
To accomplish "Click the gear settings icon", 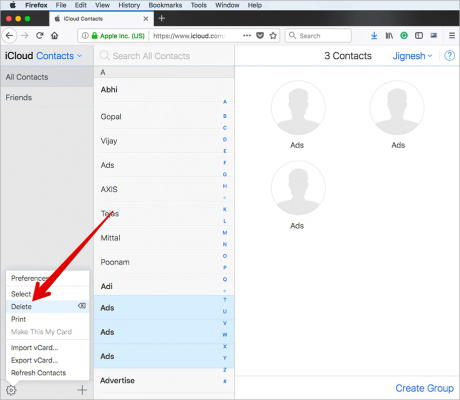I will tap(11, 390).
